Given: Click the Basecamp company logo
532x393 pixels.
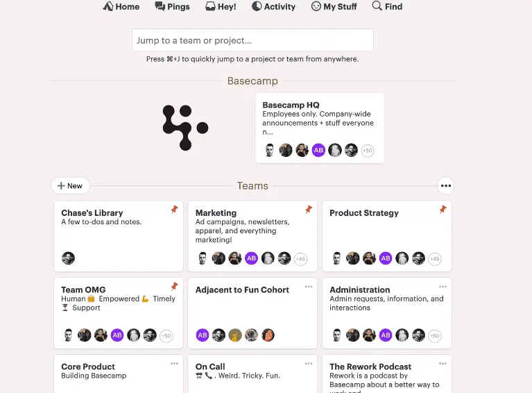Looking at the screenshot, I should click(x=185, y=128).
